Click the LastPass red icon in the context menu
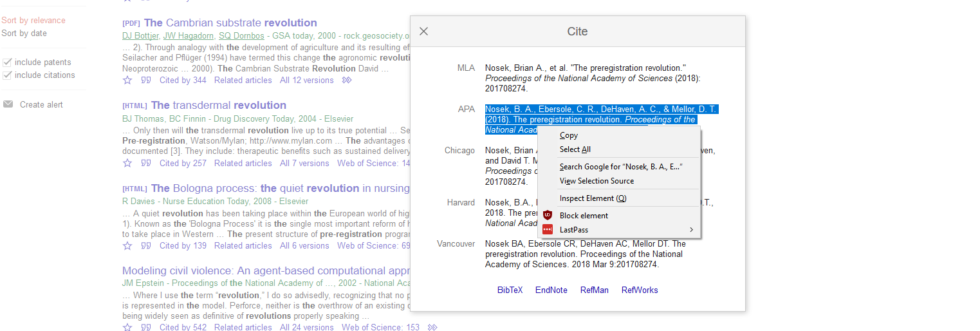Image resolution: width=980 pixels, height=331 pixels. [548, 229]
